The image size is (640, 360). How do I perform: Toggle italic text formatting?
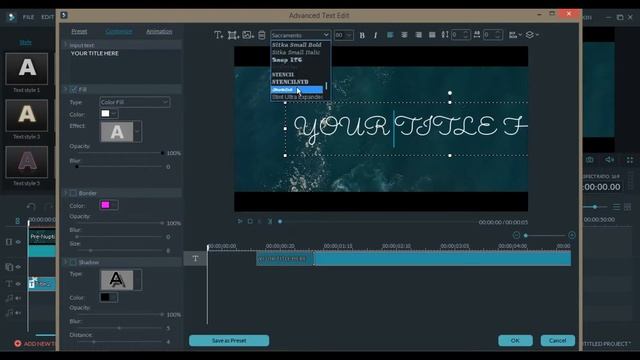pos(376,36)
